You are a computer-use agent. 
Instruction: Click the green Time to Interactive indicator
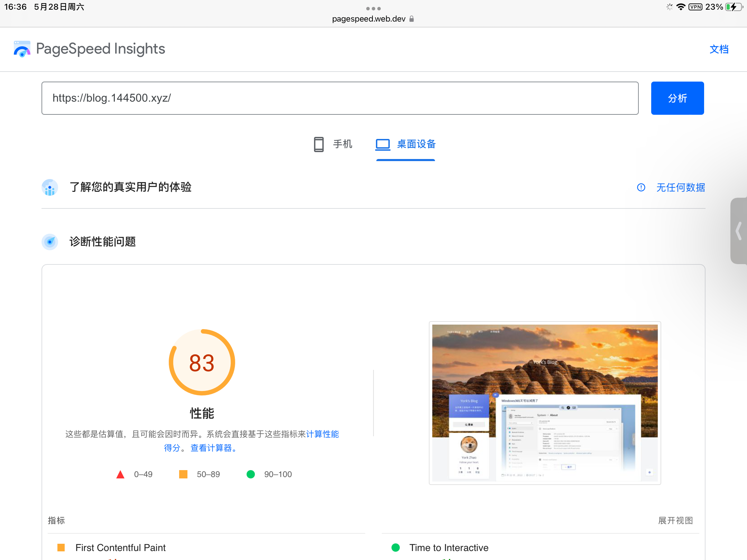click(396, 548)
